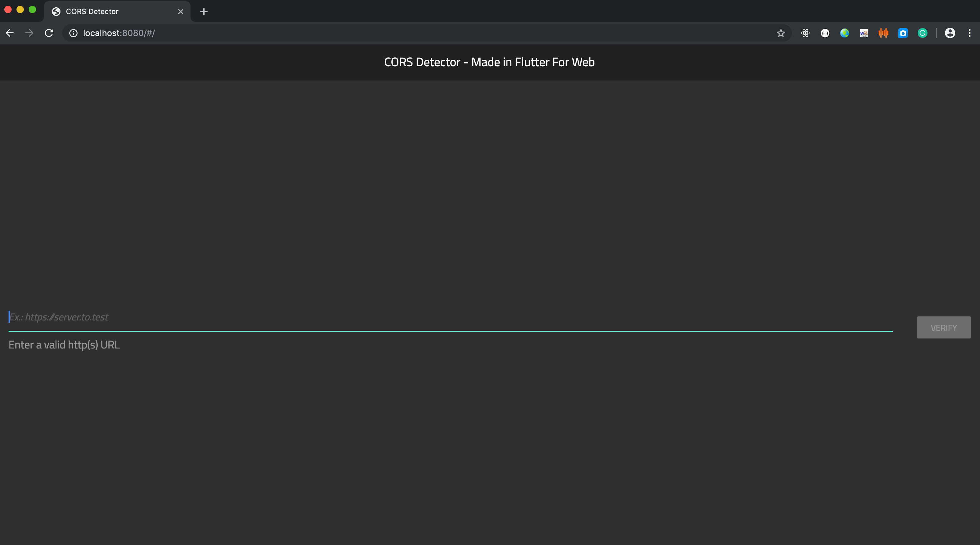
Task: Open the WordReference extension
Action: coord(864,33)
